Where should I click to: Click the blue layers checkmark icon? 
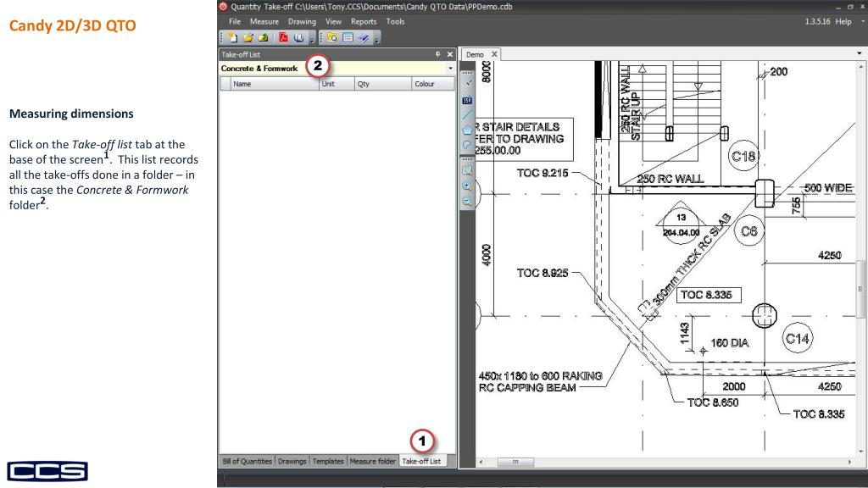coord(363,37)
